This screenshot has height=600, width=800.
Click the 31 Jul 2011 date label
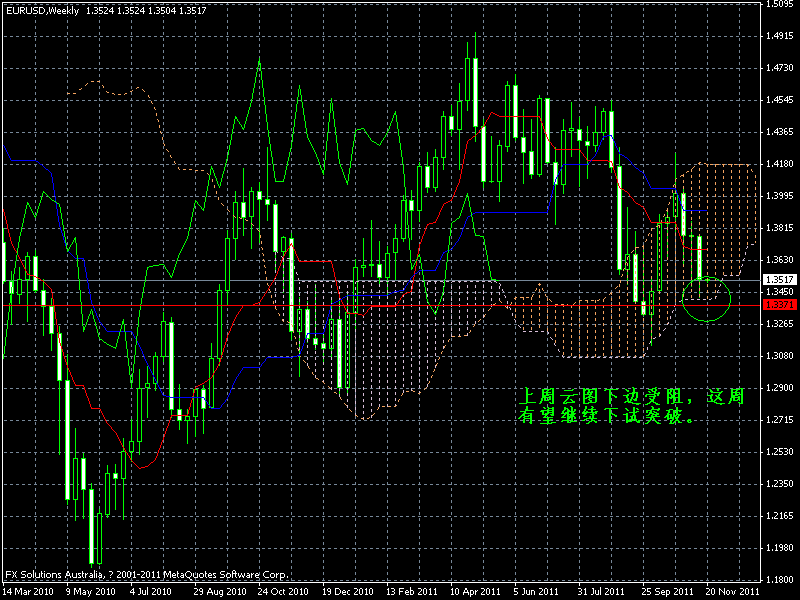[x=601, y=592]
